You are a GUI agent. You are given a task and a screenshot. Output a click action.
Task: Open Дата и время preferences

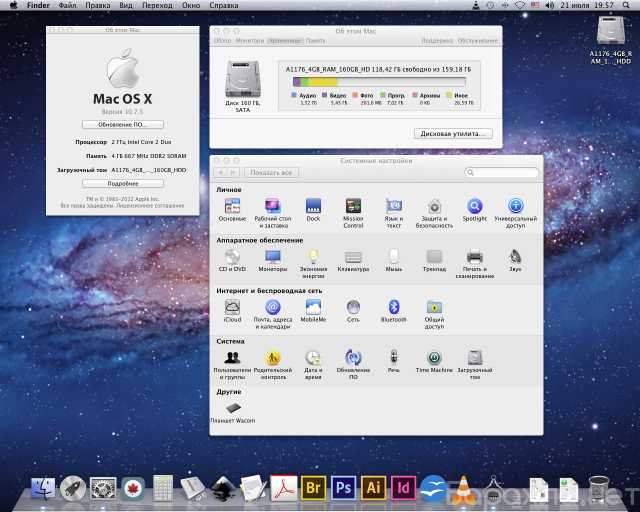tap(313, 365)
